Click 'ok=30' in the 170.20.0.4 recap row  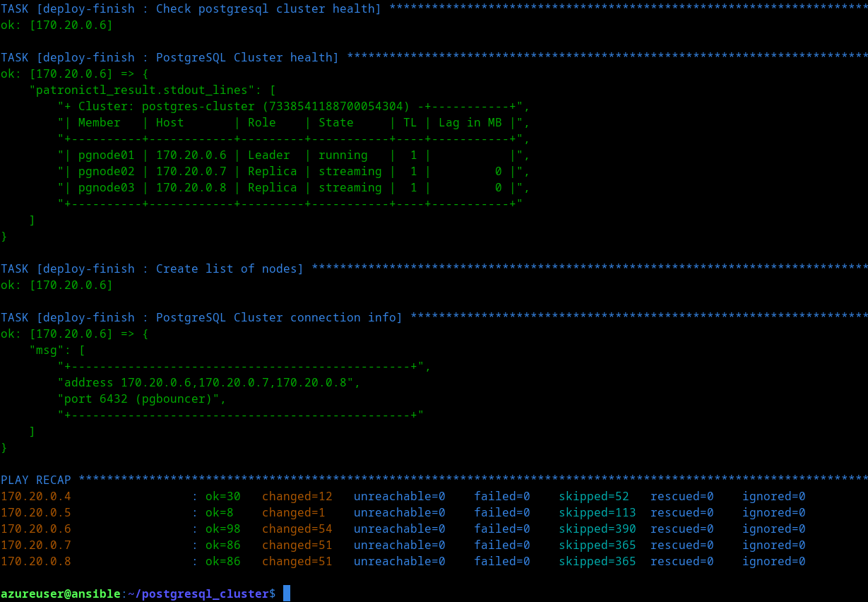[x=223, y=496]
